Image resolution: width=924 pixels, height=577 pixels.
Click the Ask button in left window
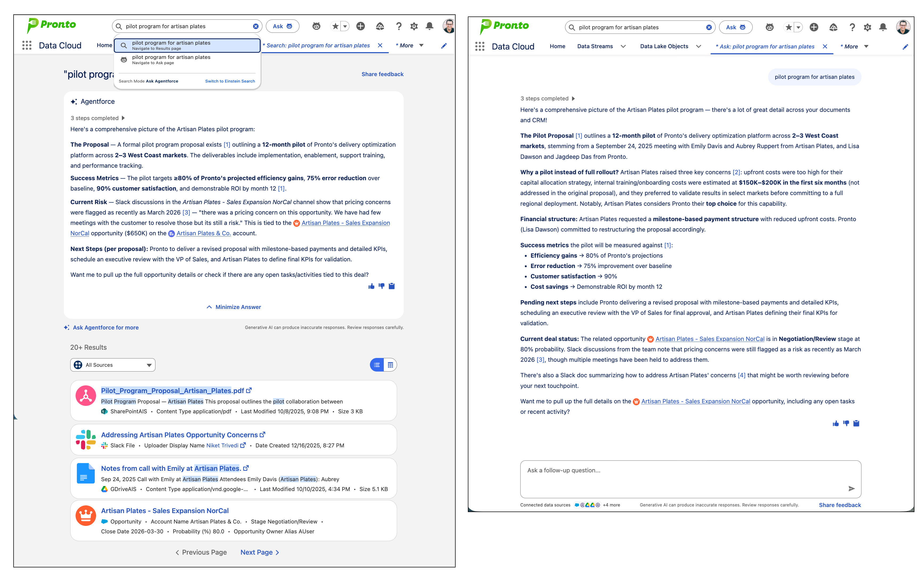point(282,26)
